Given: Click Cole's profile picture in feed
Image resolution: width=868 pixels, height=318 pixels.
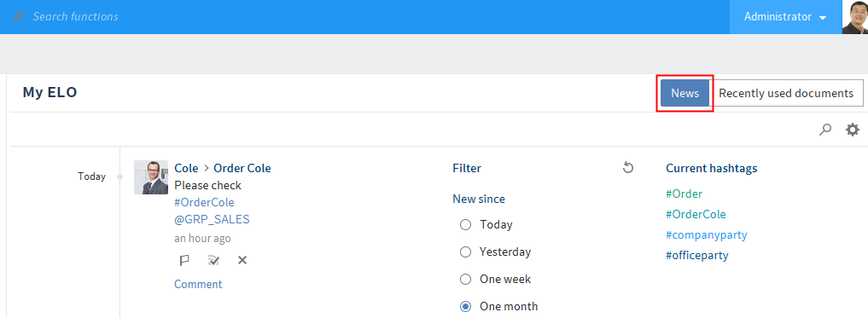Looking at the screenshot, I should (x=151, y=177).
